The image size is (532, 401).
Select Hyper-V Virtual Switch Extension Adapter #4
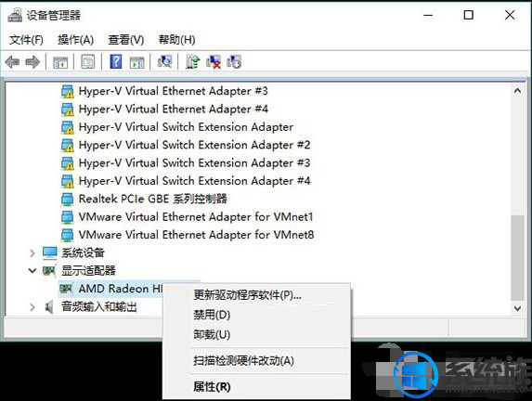click(x=194, y=181)
